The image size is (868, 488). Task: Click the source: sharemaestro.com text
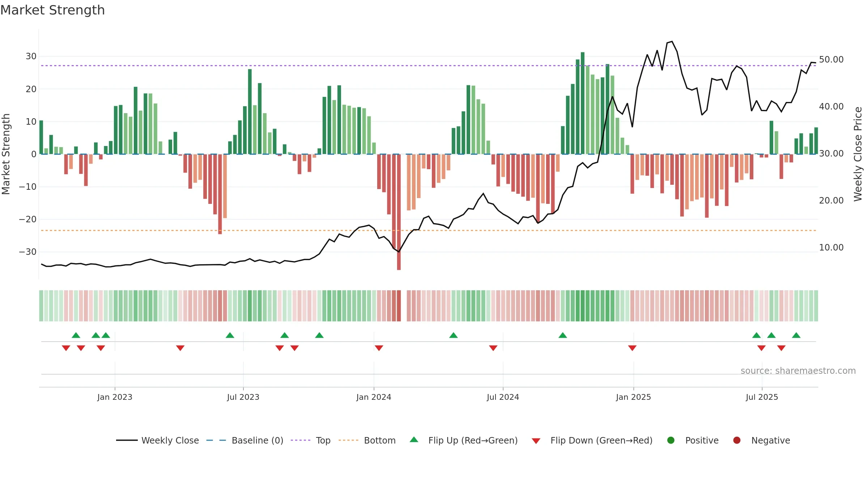(x=798, y=371)
